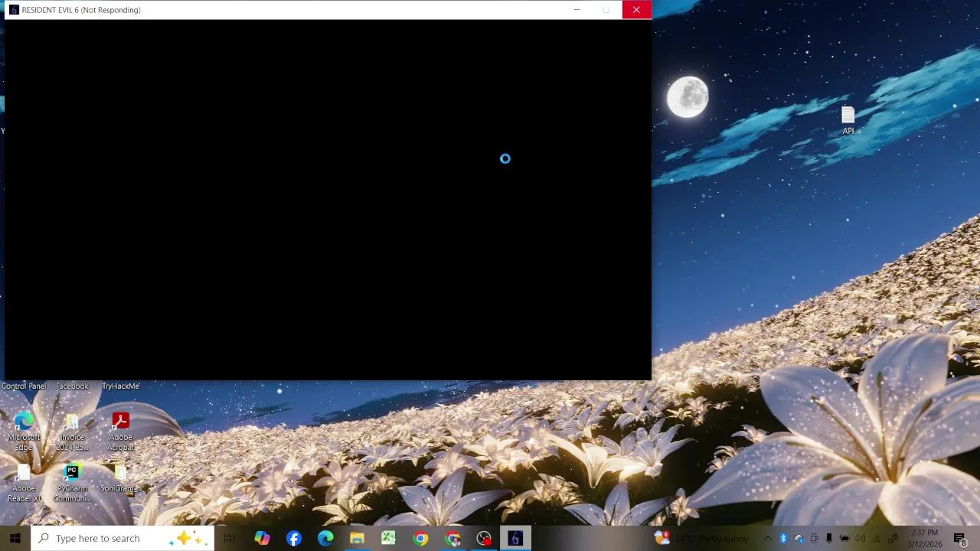Select the PyCharm Community desktop shortcut
Screen dimensions: 980x551
pyautogui.click(x=72, y=483)
